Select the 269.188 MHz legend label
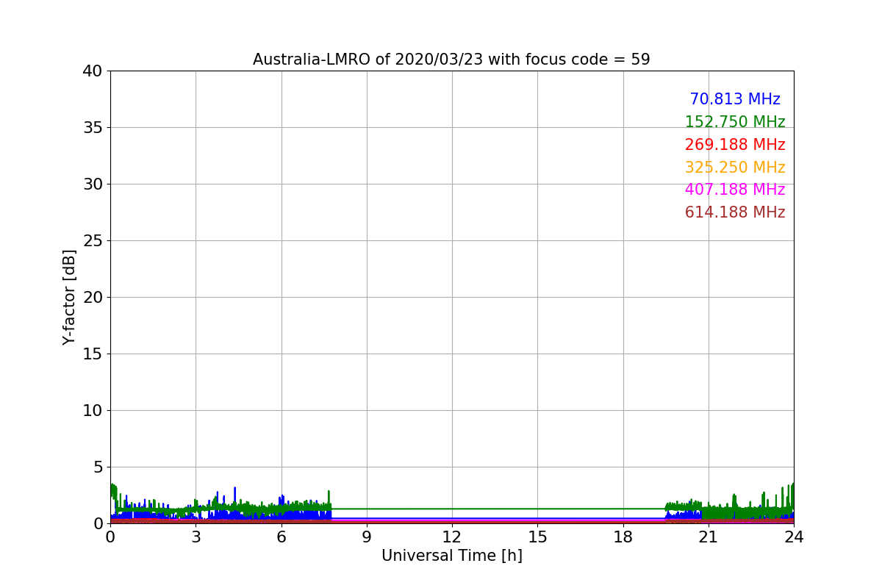This screenshot has height=588, width=882. 735,145
